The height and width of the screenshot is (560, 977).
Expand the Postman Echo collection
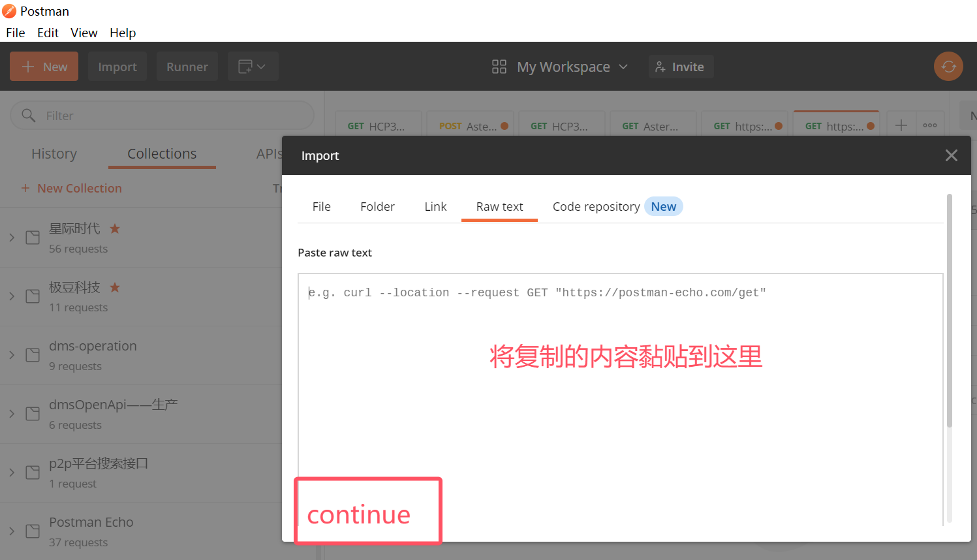coord(12,531)
